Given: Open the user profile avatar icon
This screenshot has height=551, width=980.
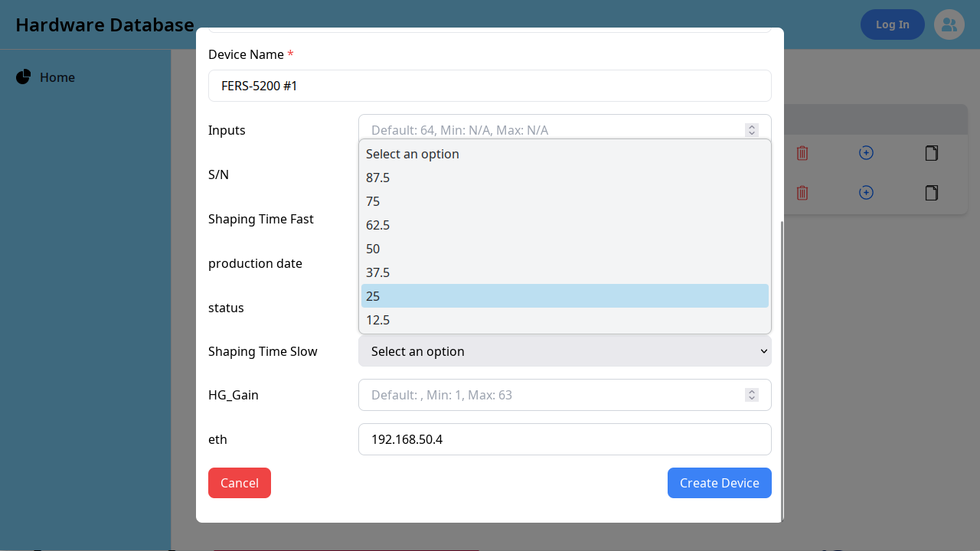Looking at the screenshot, I should pos(949,24).
